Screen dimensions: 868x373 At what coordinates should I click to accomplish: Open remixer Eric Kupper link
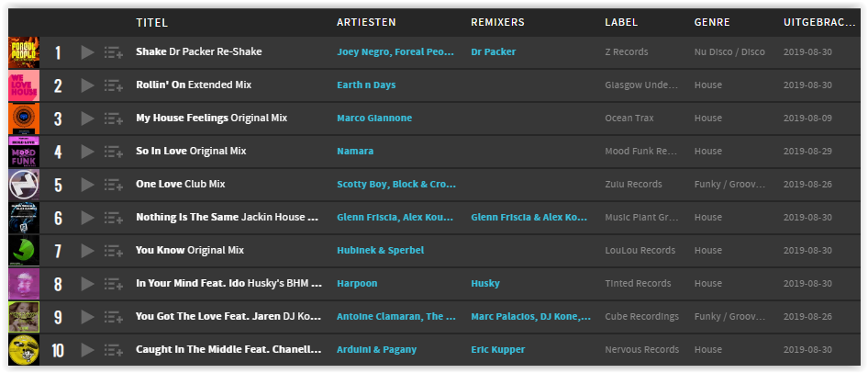click(497, 350)
